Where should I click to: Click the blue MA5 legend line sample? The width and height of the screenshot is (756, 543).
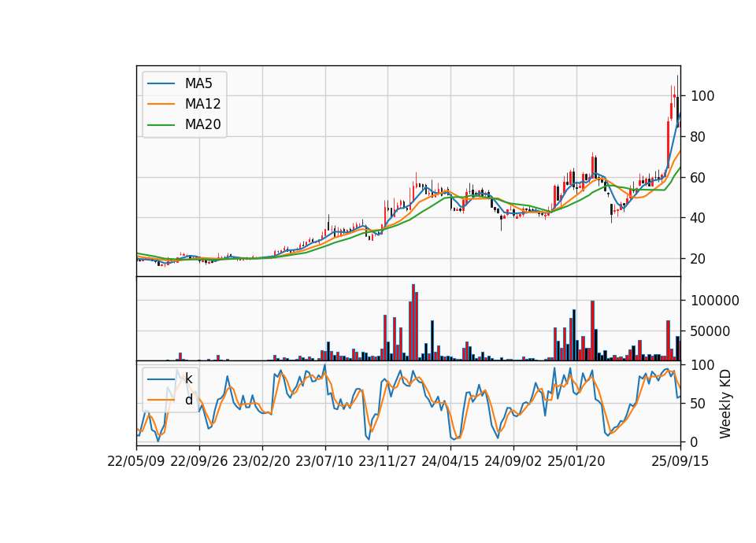click(x=161, y=83)
